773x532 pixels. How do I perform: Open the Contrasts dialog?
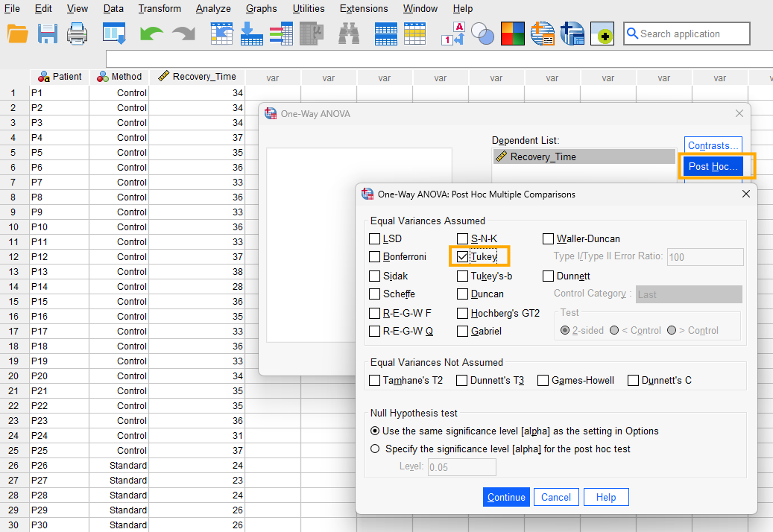(x=713, y=145)
